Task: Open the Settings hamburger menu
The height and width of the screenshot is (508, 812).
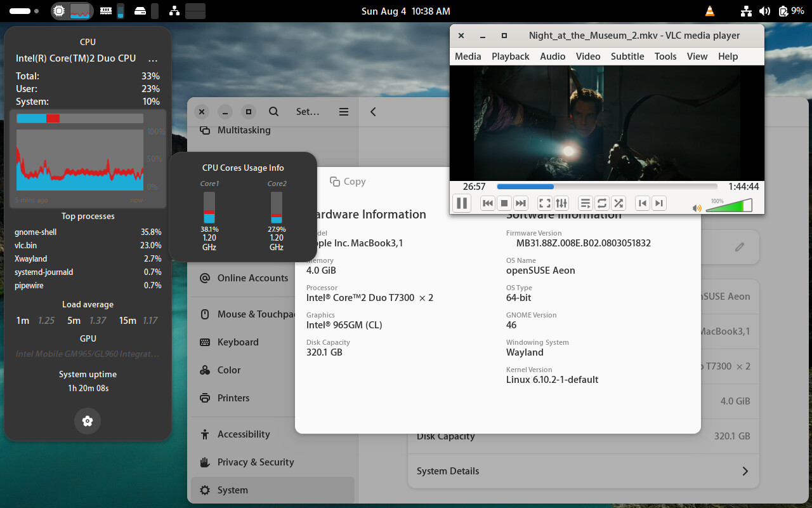Action: click(x=344, y=112)
